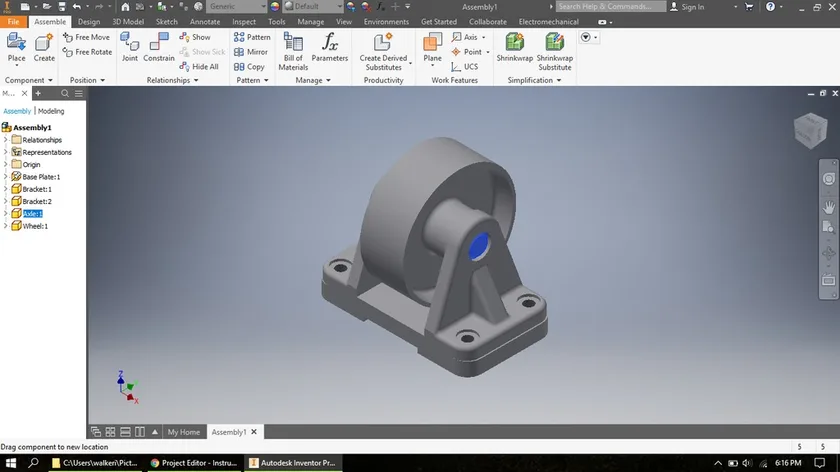Screen dimensions: 840x472
Task: Switch to the Environments tab
Action: pos(386,21)
